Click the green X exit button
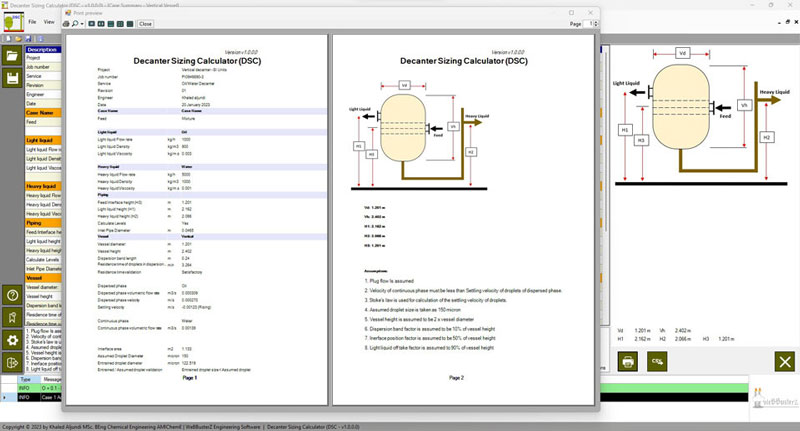Screen dimensions: 800x431 [x=785, y=361]
